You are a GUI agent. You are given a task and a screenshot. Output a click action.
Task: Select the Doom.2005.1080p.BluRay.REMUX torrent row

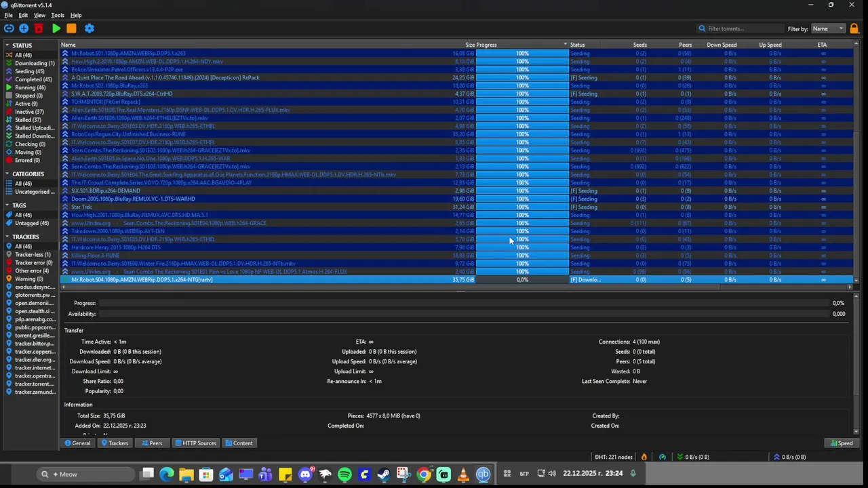(456, 199)
